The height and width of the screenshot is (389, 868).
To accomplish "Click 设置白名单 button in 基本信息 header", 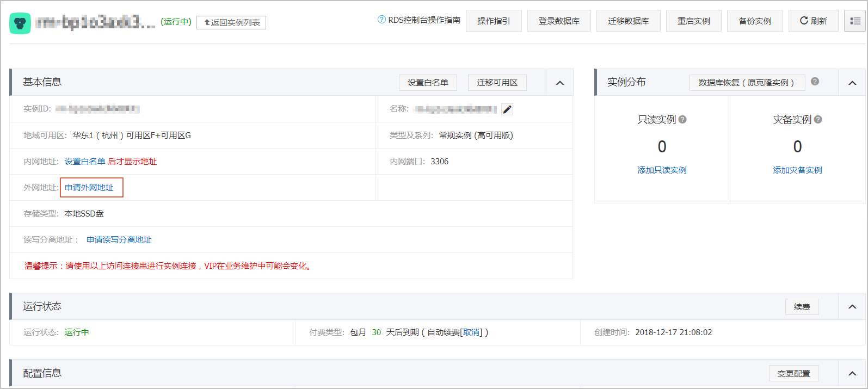I will click(428, 83).
